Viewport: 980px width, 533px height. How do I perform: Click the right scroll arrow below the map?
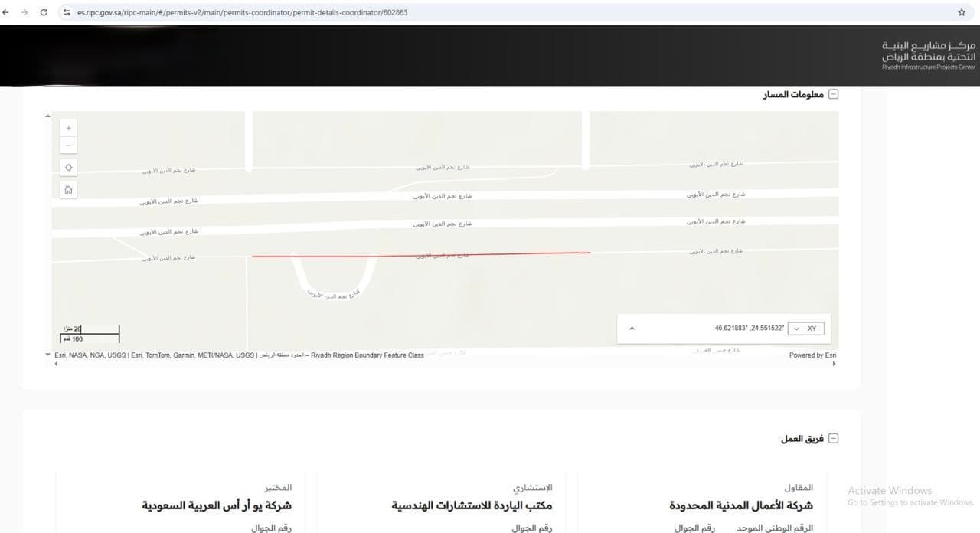point(834,364)
